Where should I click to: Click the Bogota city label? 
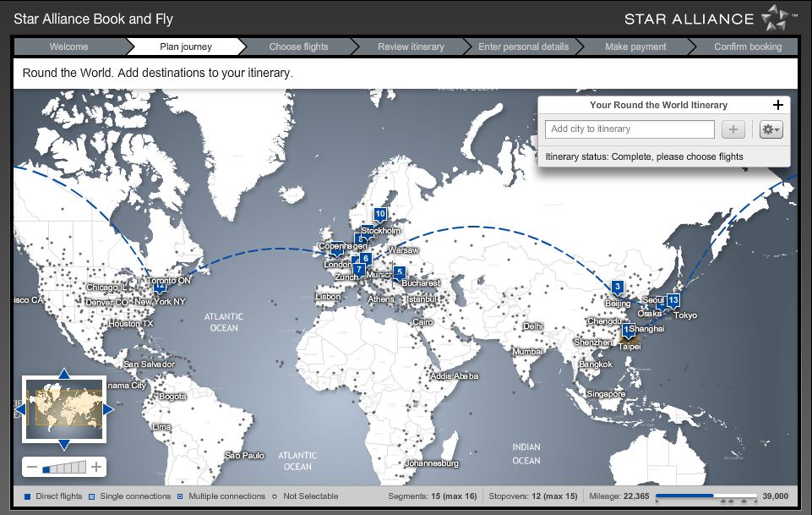pos(172,397)
